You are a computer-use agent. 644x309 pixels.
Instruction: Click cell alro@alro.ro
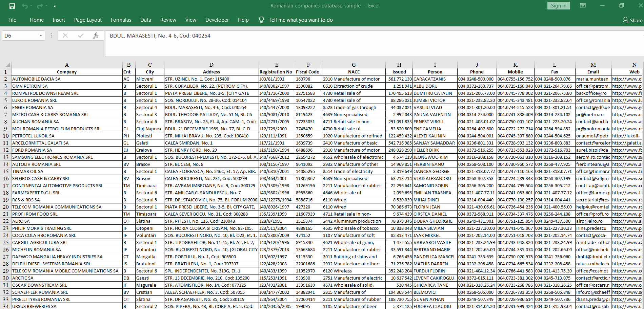point(593,221)
